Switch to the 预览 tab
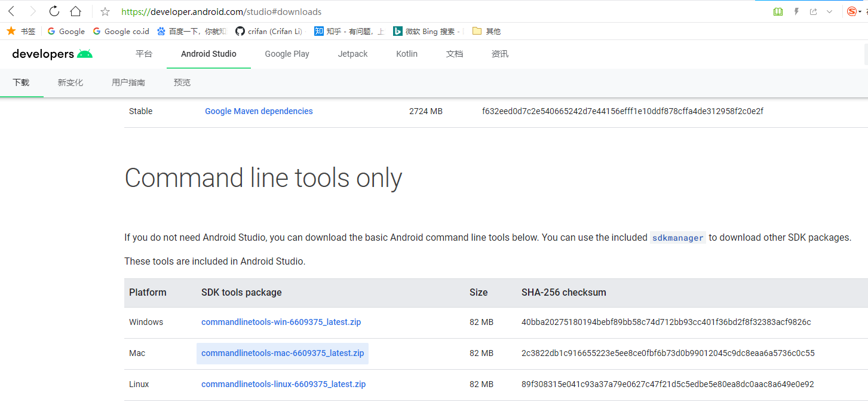Screen dimensions: 868x405 pos(182,82)
